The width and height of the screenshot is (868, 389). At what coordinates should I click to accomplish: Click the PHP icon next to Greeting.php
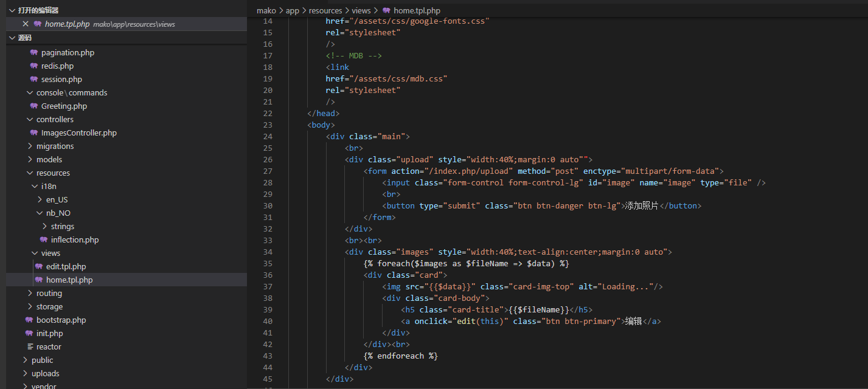click(34, 106)
